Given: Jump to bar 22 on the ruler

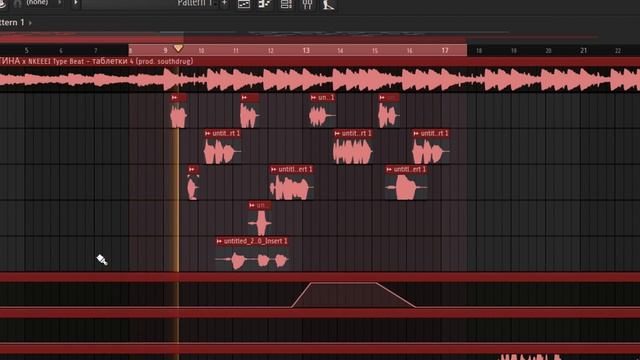Looking at the screenshot, I should pos(618,51).
